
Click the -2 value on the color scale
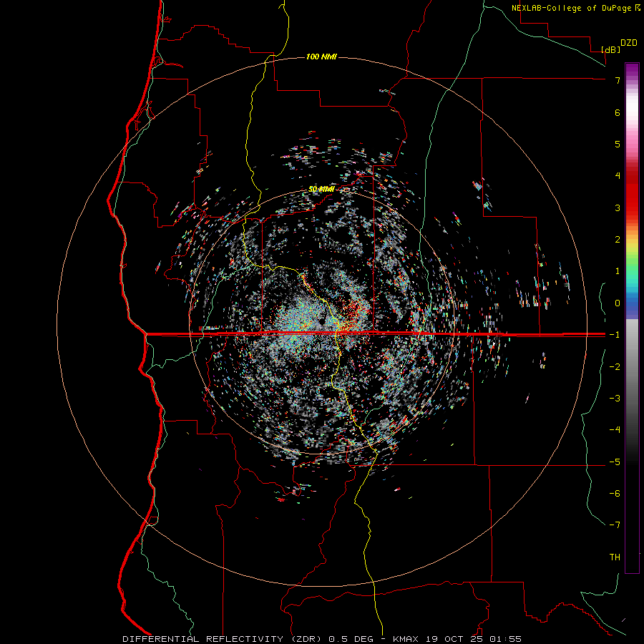tap(615, 367)
